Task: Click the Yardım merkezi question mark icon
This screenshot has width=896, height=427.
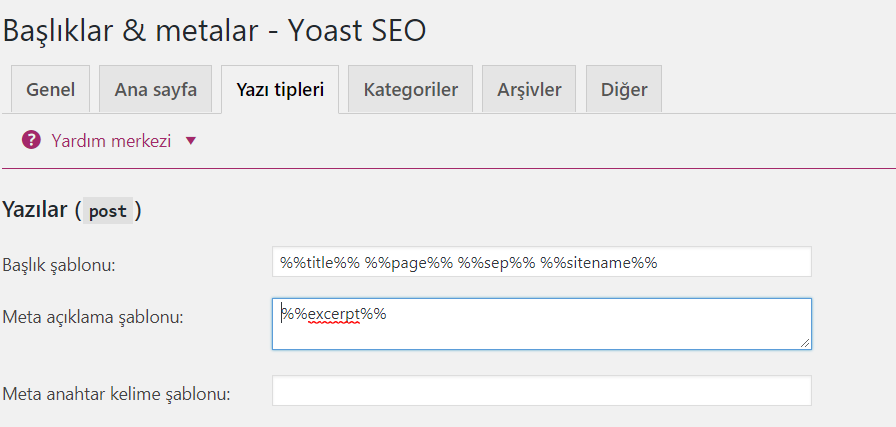Action: coord(31,141)
